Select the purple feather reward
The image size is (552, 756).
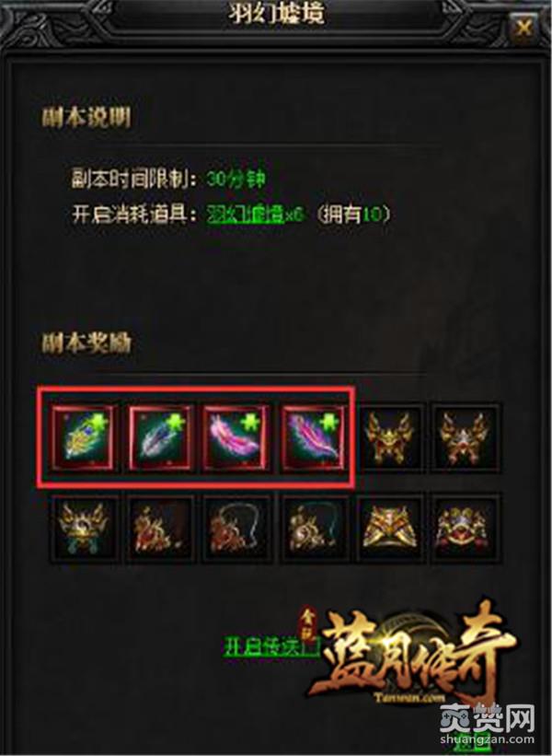click(x=313, y=437)
